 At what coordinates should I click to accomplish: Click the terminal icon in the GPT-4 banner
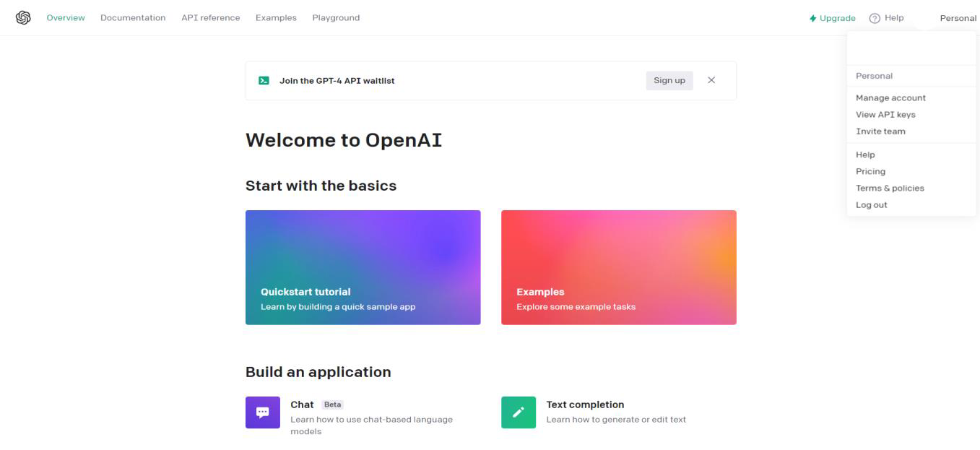coord(264,81)
